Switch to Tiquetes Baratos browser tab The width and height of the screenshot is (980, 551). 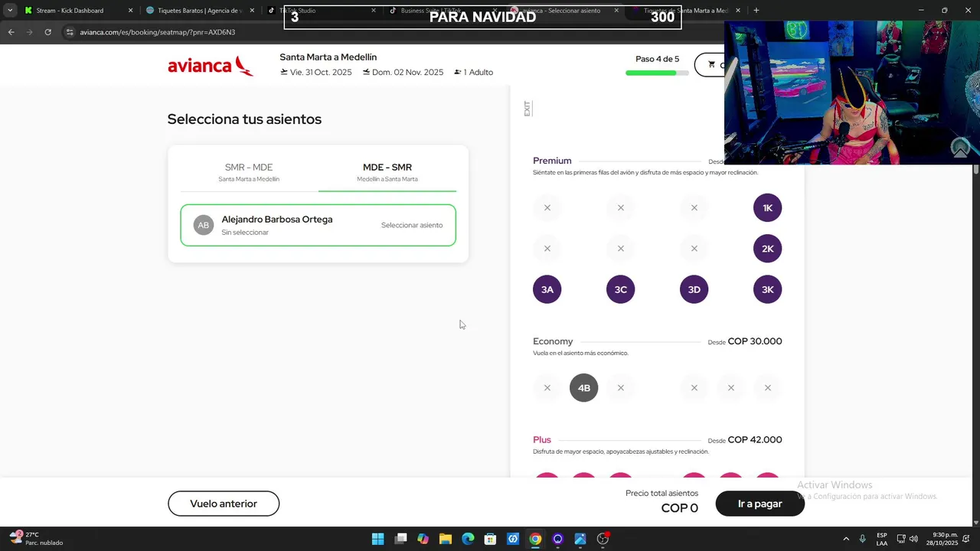tap(199, 11)
